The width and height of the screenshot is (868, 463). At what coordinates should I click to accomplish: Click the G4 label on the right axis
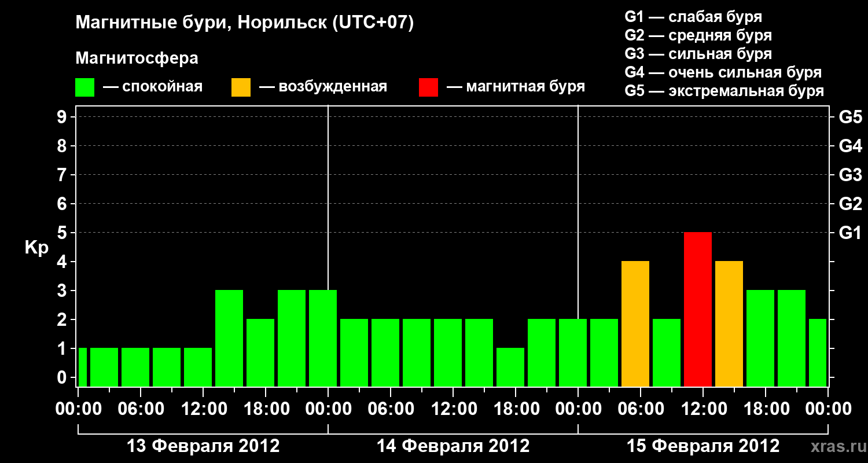[x=850, y=146]
